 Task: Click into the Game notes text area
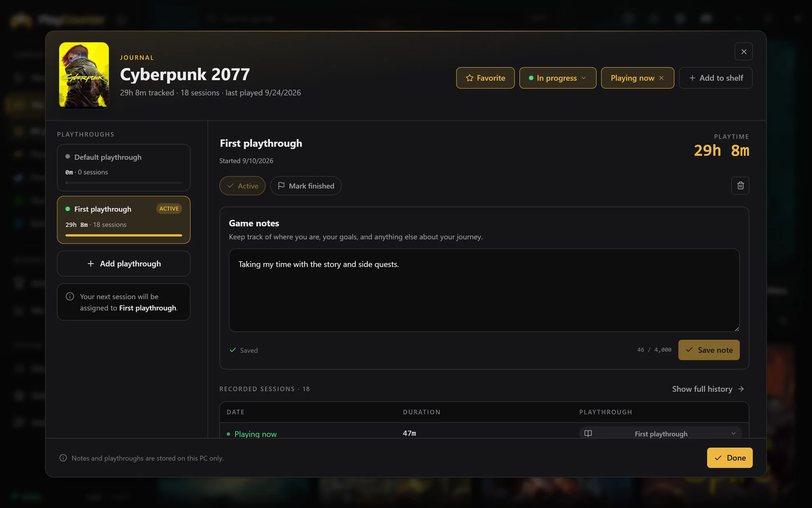[484, 290]
